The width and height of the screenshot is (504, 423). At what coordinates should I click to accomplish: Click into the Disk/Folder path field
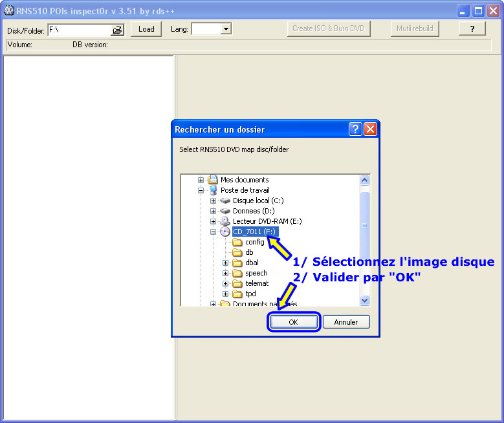(x=78, y=30)
